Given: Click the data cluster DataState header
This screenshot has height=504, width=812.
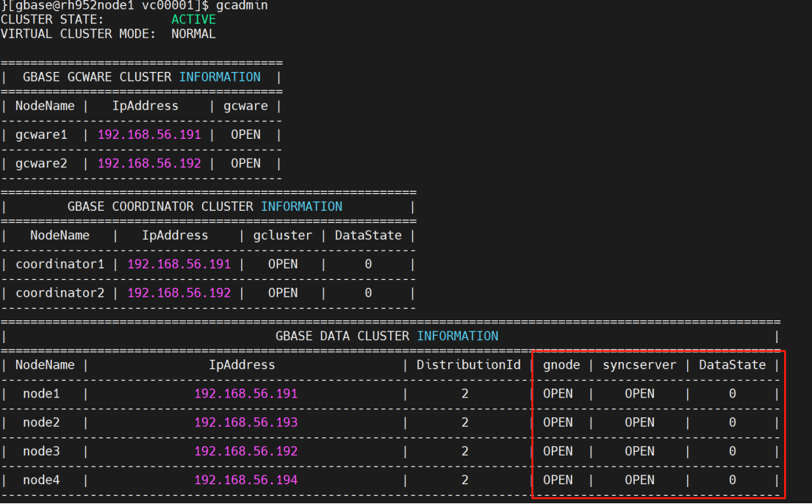Looking at the screenshot, I should pos(732,365).
